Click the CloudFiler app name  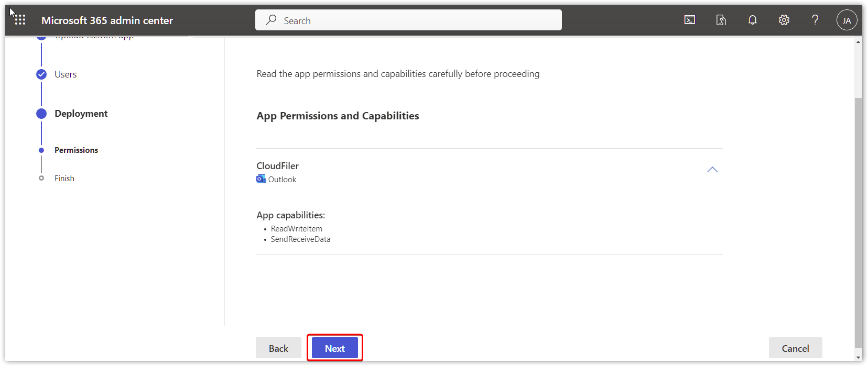pyautogui.click(x=277, y=166)
